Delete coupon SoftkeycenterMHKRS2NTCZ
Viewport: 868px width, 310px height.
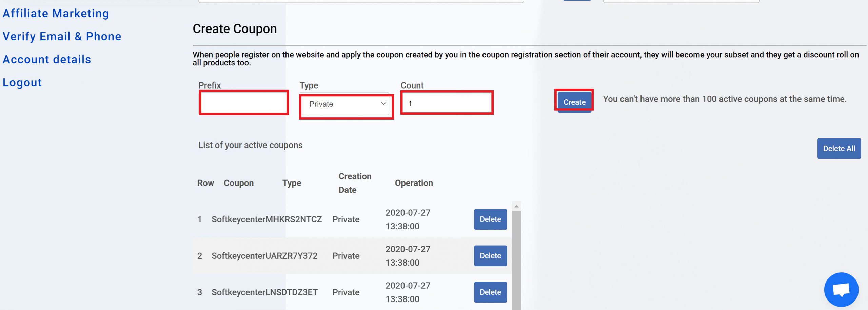[490, 219]
